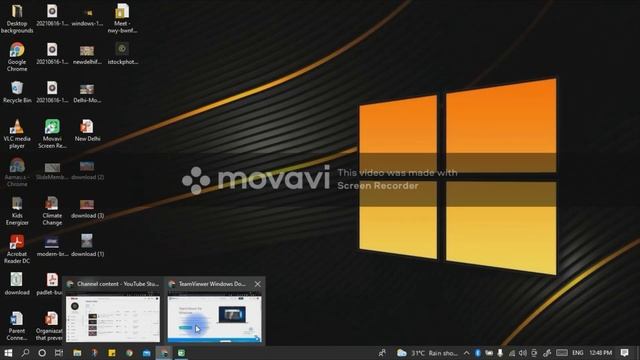Select the windows-1... image file
Image resolution: width=640 pixels, height=360 pixels.
[87, 15]
